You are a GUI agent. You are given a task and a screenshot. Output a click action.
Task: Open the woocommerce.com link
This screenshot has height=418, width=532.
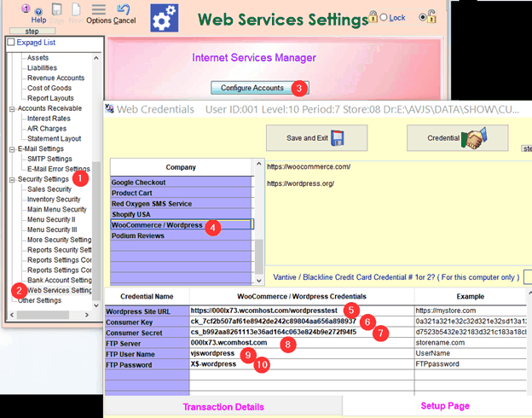pyautogui.click(x=309, y=166)
